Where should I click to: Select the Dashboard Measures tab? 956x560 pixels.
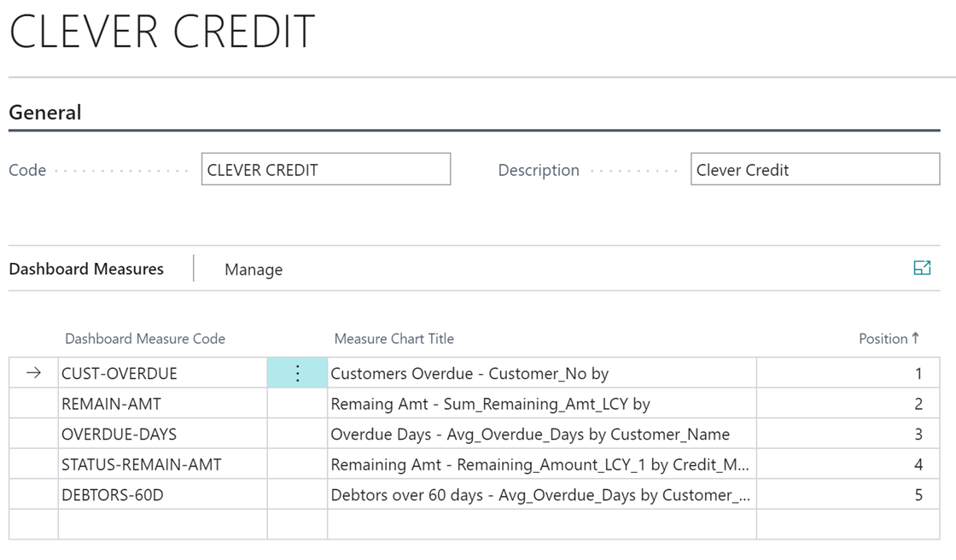coord(86,269)
